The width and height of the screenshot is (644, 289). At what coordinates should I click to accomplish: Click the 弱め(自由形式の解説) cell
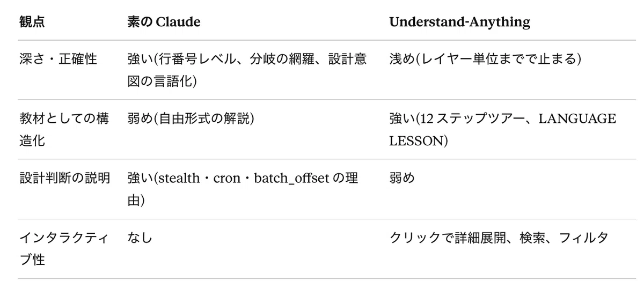pos(191,118)
